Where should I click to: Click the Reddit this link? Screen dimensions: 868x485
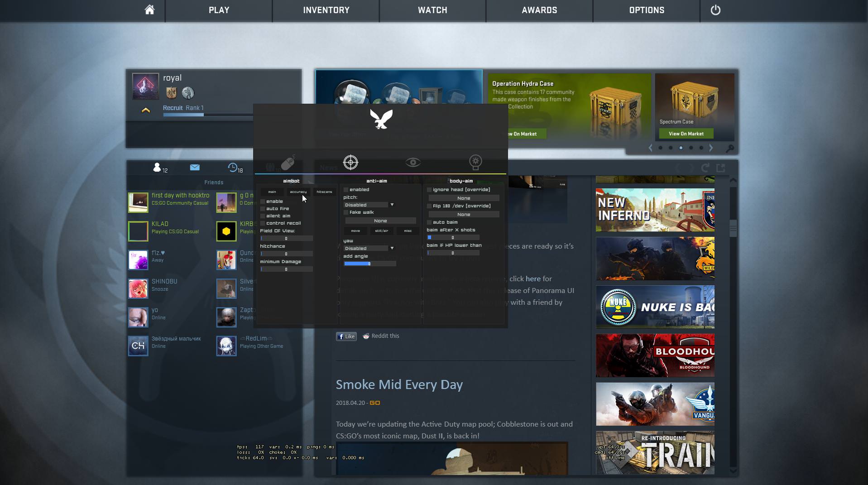coord(385,336)
